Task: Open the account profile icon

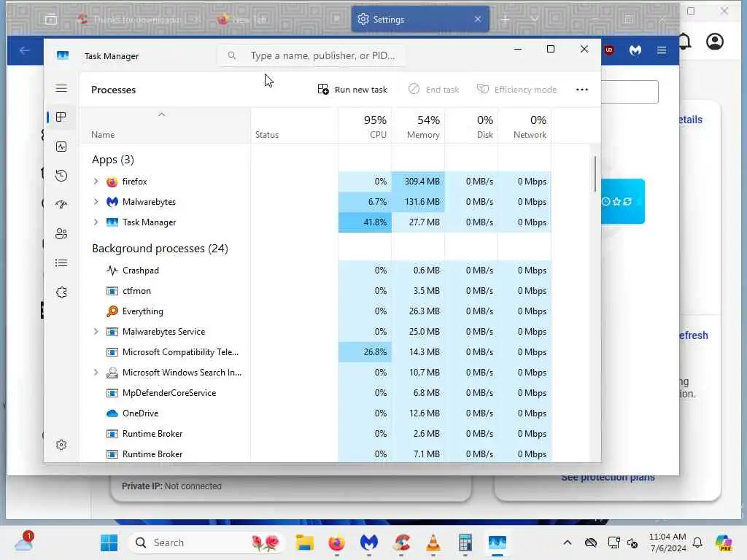Action: click(x=715, y=42)
